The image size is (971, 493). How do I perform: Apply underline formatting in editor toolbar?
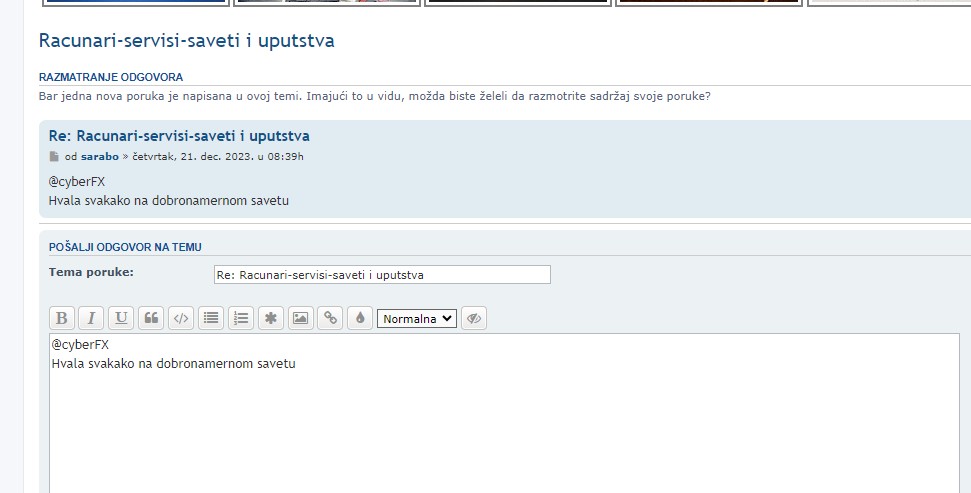(x=121, y=318)
